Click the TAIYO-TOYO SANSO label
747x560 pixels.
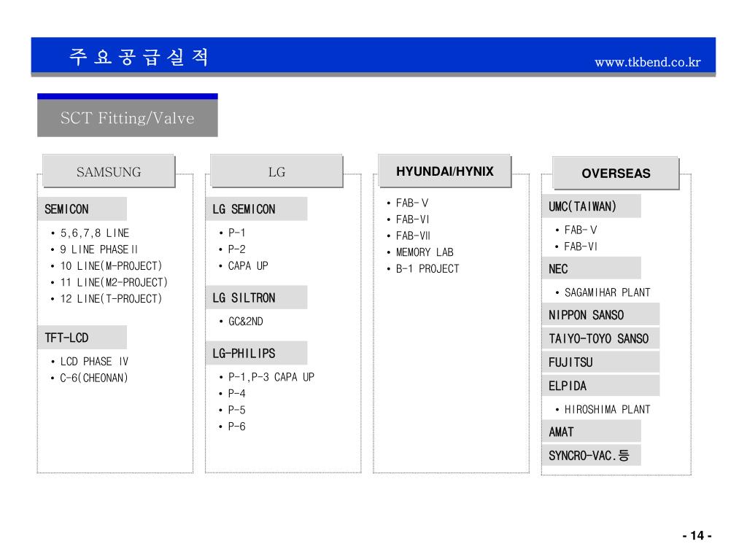coord(601,338)
